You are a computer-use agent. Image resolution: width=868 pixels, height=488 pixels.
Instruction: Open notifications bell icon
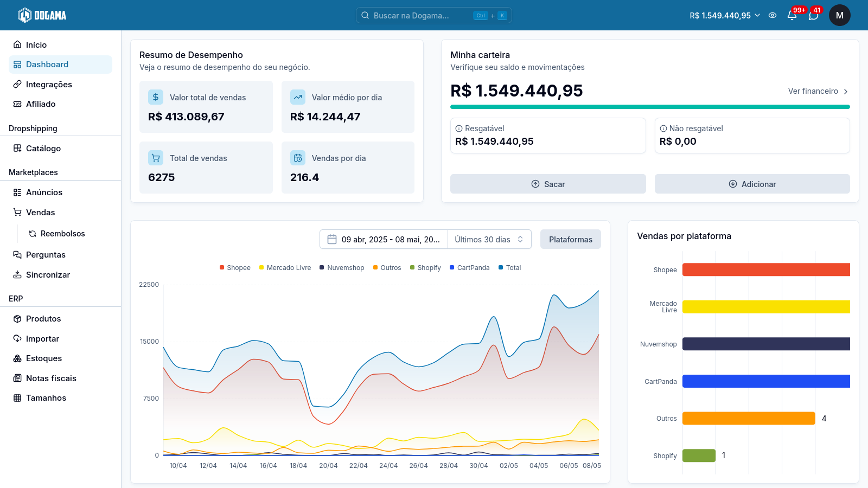[x=792, y=15]
